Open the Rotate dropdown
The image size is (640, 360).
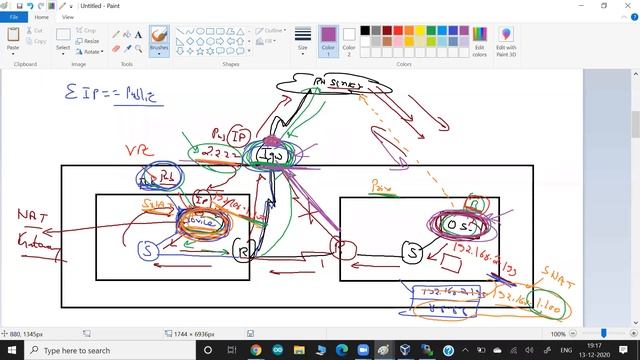(89, 52)
